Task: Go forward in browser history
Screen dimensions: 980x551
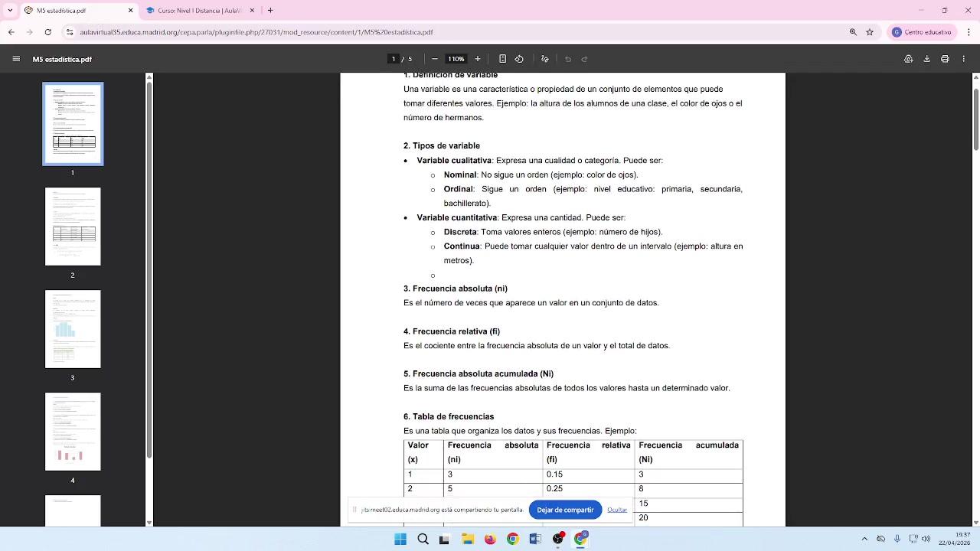Action: point(29,32)
